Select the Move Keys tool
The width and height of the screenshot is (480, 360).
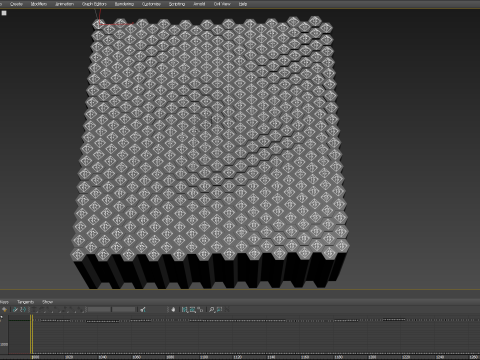click(15, 310)
